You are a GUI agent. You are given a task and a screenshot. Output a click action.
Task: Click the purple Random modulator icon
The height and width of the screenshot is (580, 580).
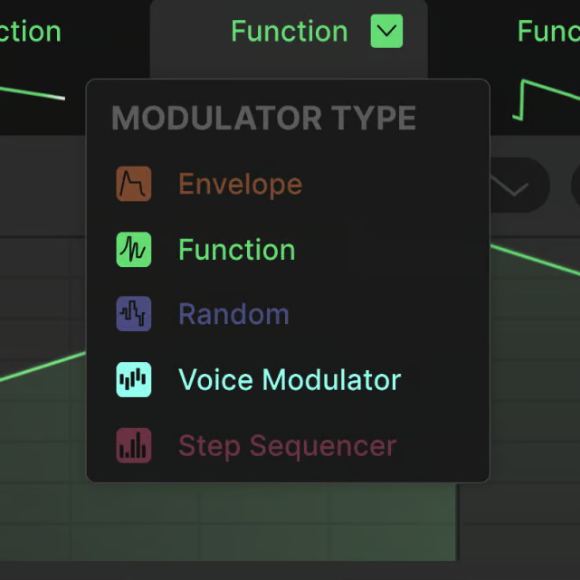pyautogui.click(x=134, y=314)
